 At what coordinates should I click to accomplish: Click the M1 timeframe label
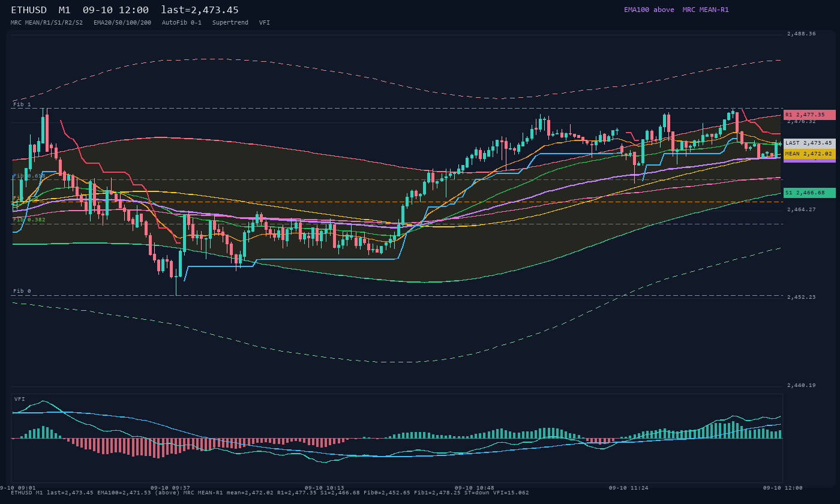click(x=64, y=10)
